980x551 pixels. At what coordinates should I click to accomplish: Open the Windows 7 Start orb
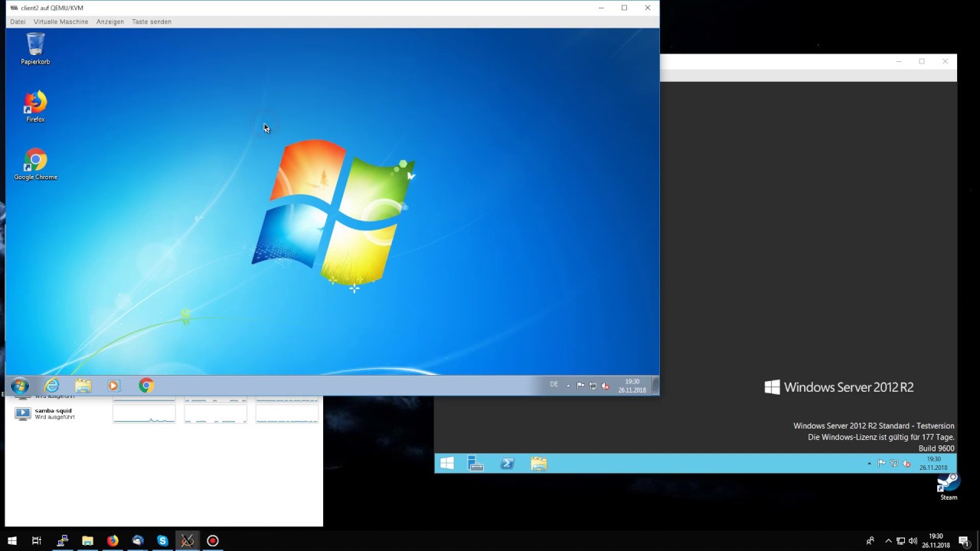(20, 386)
